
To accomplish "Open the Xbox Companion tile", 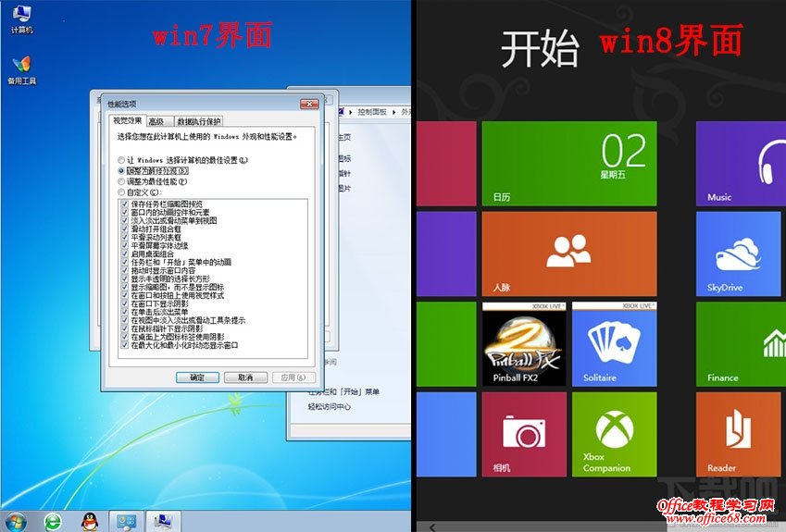I will tap(614, 434).
